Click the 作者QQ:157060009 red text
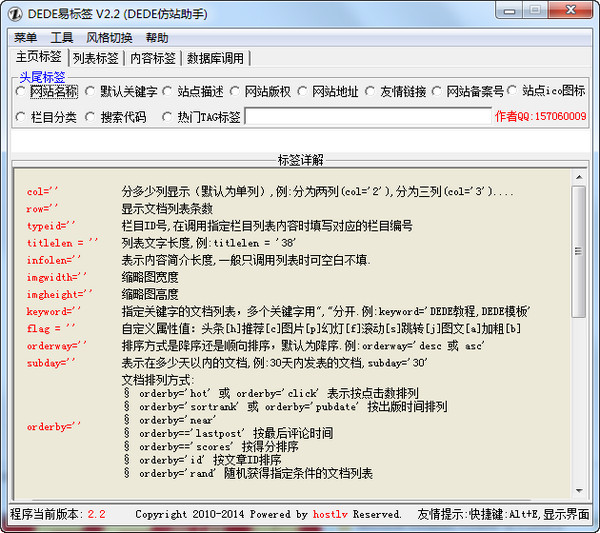 (x=540, y=116)
